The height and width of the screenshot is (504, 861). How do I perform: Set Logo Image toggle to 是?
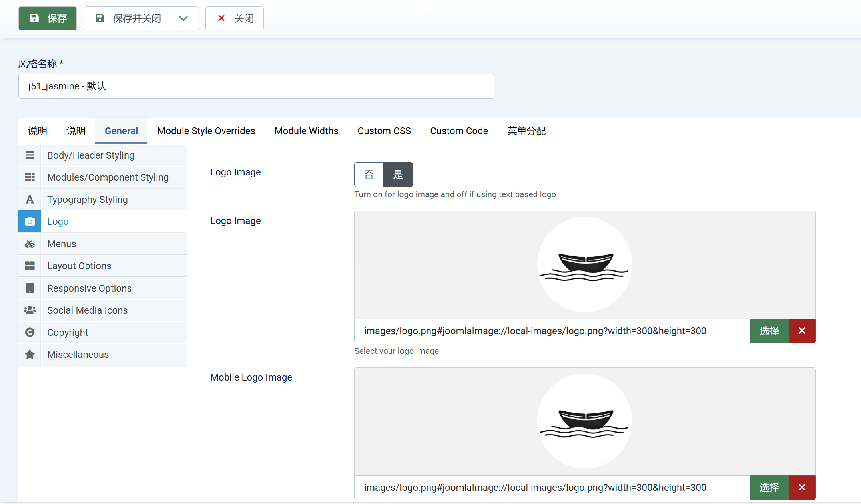(x=398, y=175)
